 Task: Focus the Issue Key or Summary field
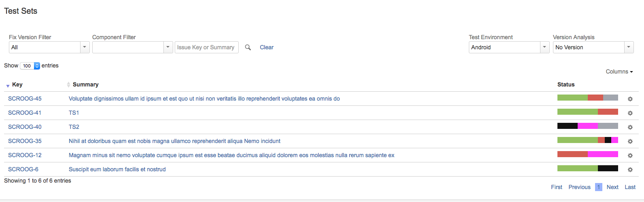(x=206, y=47)
